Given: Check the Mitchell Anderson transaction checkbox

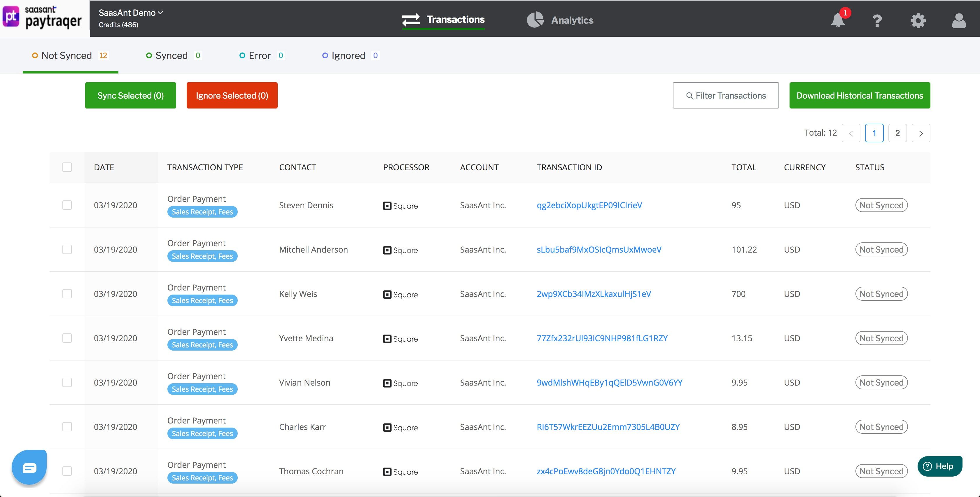Looking at the screenshot, I should tap(67, 249).
